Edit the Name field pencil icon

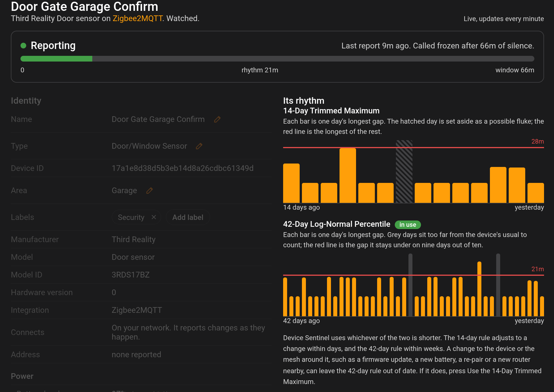217,119
